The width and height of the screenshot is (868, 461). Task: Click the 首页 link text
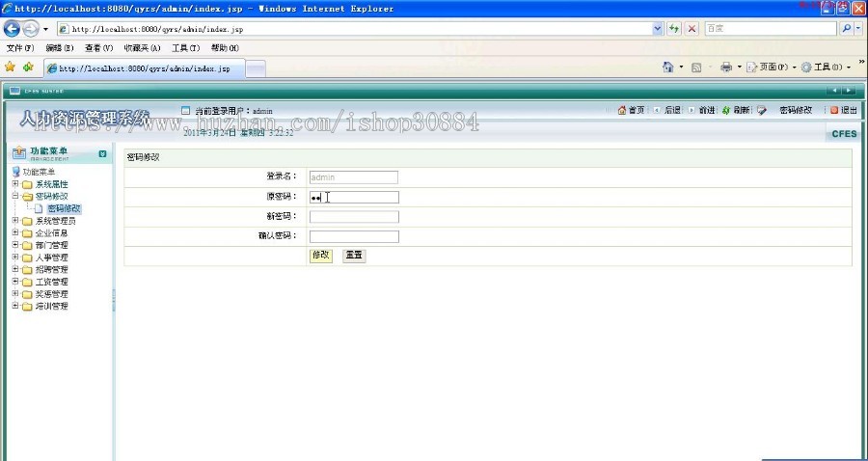(x=637, y=110)
